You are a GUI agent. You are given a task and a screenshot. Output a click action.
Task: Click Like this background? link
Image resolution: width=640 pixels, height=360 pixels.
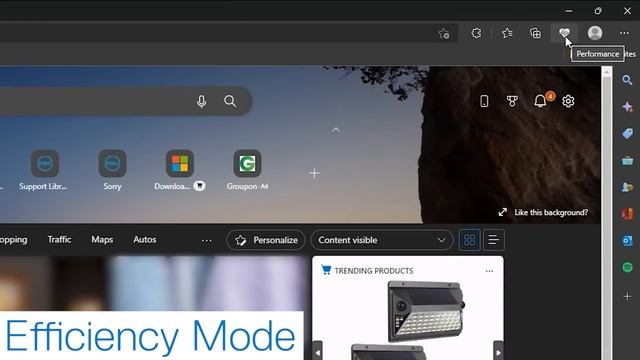551,212
